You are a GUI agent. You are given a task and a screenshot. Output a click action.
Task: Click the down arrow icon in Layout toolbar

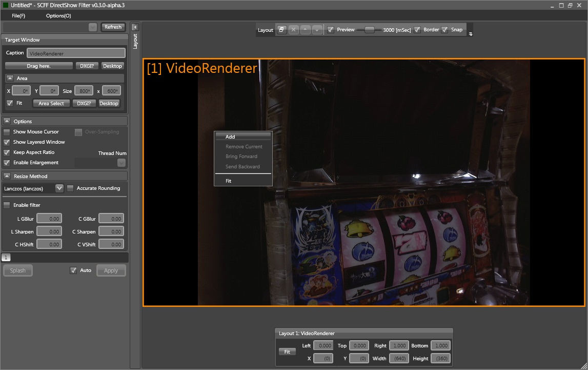pyautogui.click(x=317, y=30)
